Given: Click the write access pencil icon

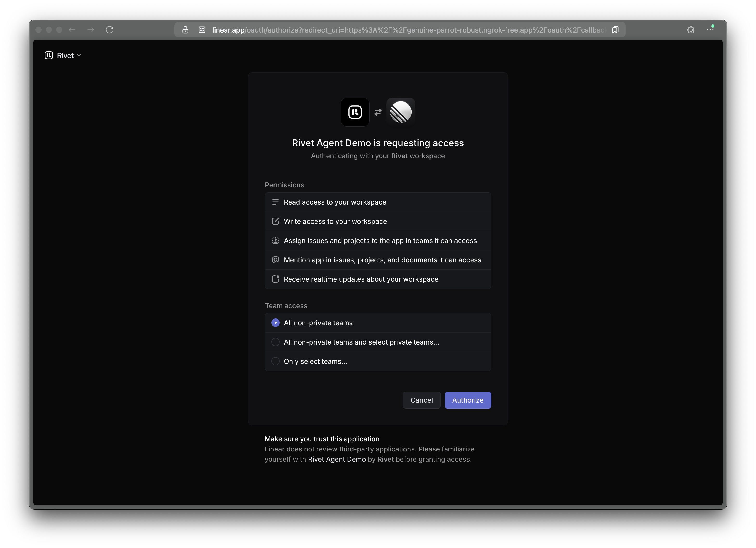Looking at the screenshot, I should tap(275, 221).
